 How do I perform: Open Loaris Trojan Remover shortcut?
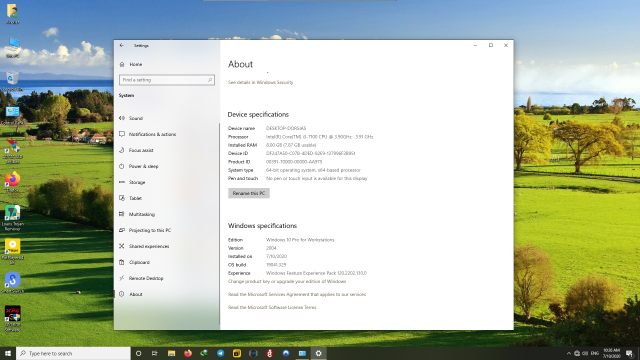coord(12,218)
